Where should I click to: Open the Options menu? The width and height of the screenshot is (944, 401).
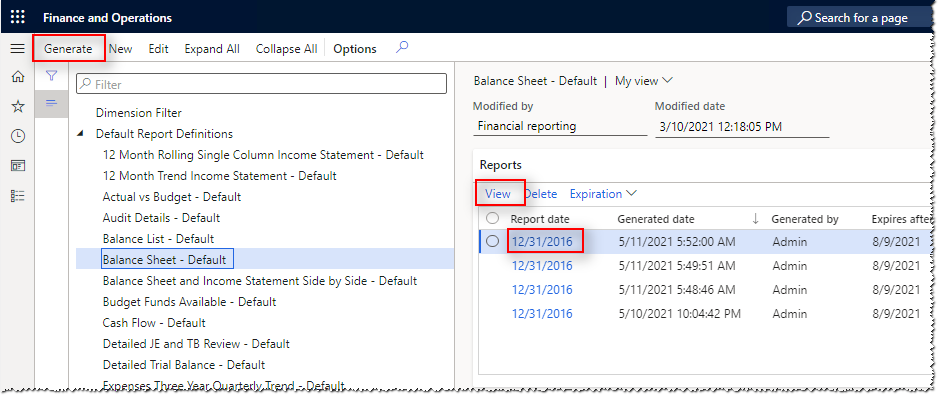coord(354,49)
